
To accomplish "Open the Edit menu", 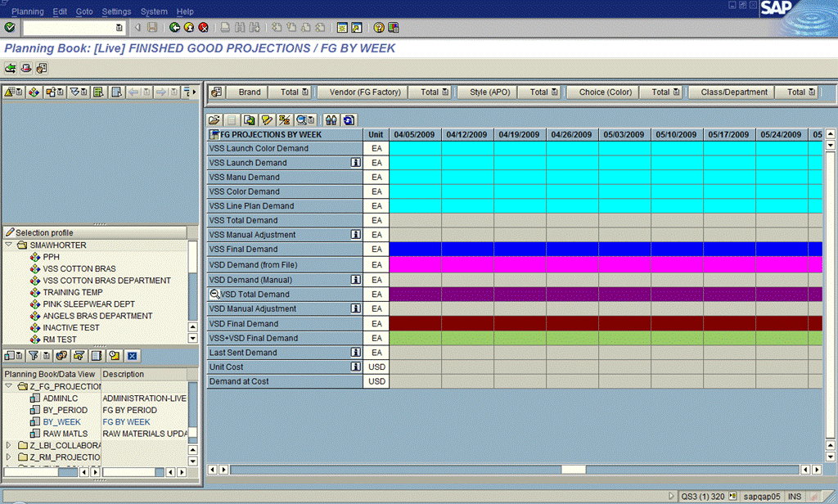I will [60, 11].
